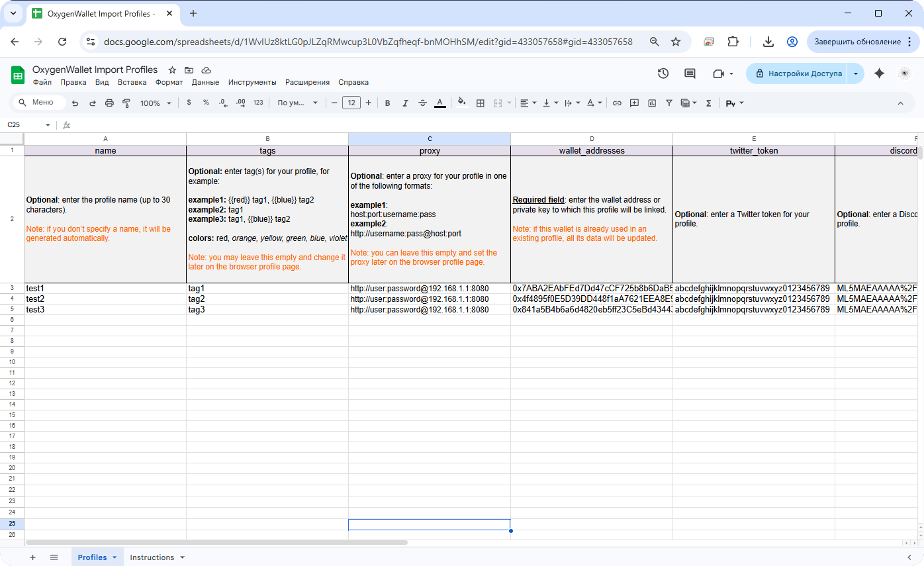924x566 pixels.
Task: Open the font family dropdown
Action: coord(298,103)
